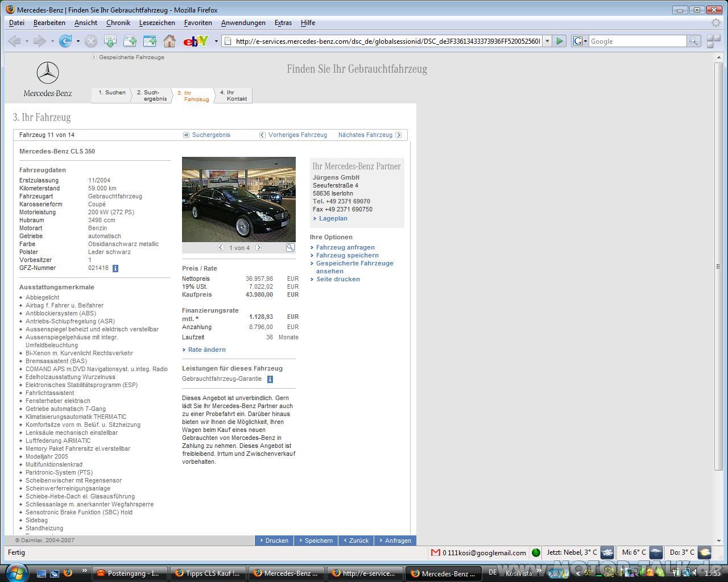This screenshot has height=582, width=728.
Task: Open a new window via toolbar icon
Action: 150,41
